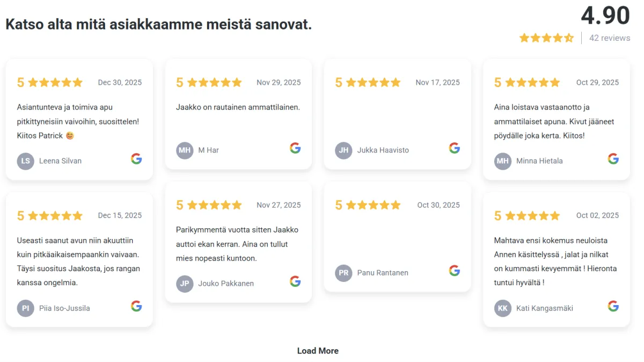Click Google icon on Panu Rantanen's review
The image size is (644, 362).
click(x=455, y=271)
